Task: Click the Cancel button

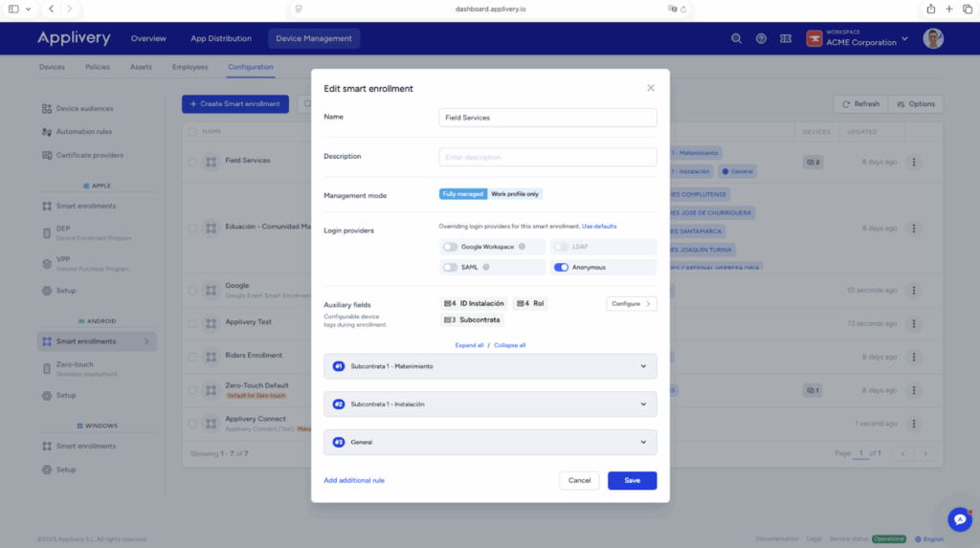Action: [579, 480]
